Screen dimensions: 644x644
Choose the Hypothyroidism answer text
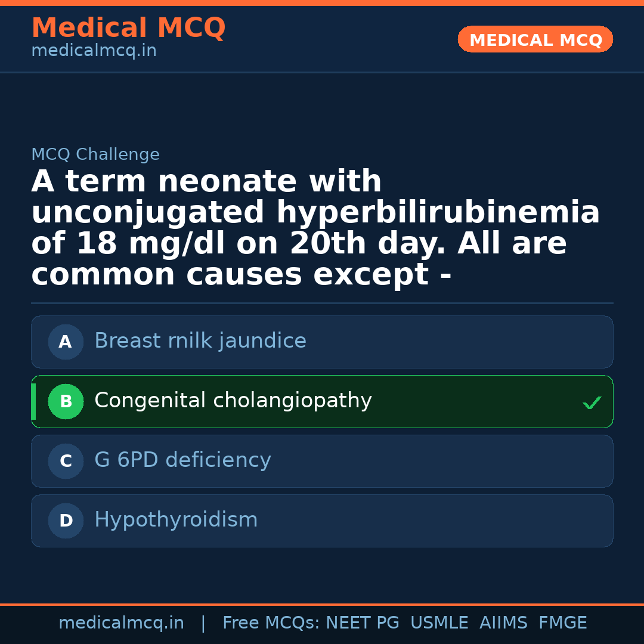[x=176, y=520]
